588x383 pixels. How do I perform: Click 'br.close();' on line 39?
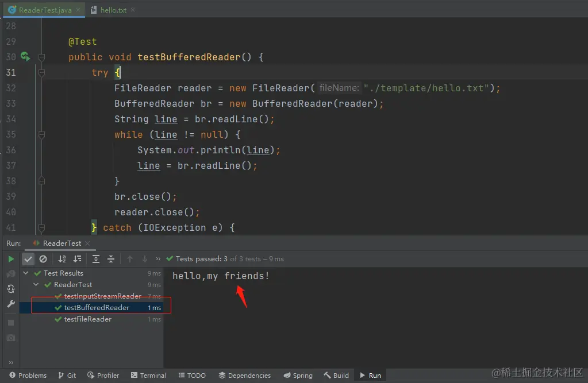(x=145, y=196)
